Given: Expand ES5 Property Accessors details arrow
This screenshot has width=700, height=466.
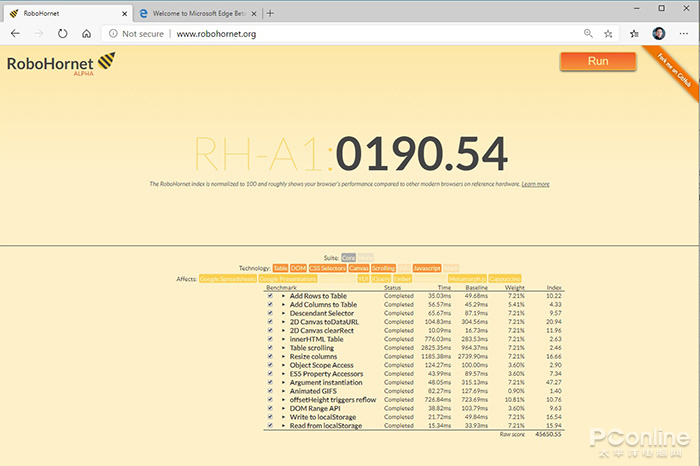Looking at the screenshot, I should click(x=283, y=374).
